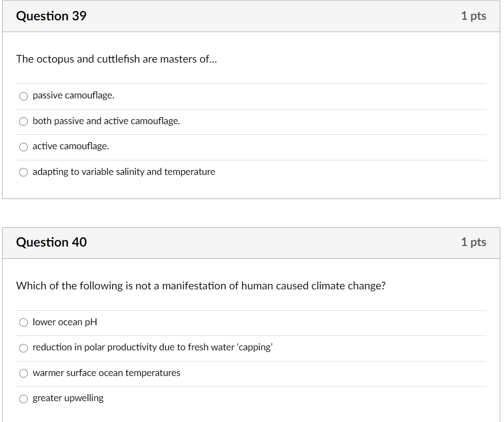Click the 'lower ocean pH' answer text

(65, 322)
